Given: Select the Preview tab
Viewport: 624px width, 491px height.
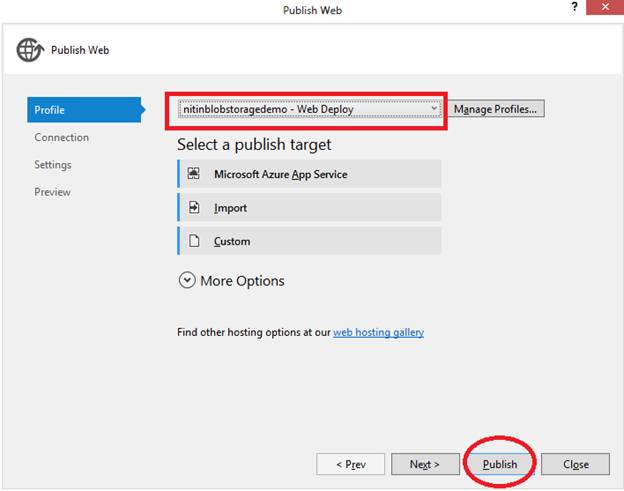Looking at the screenshot, I should pos(52,191).
